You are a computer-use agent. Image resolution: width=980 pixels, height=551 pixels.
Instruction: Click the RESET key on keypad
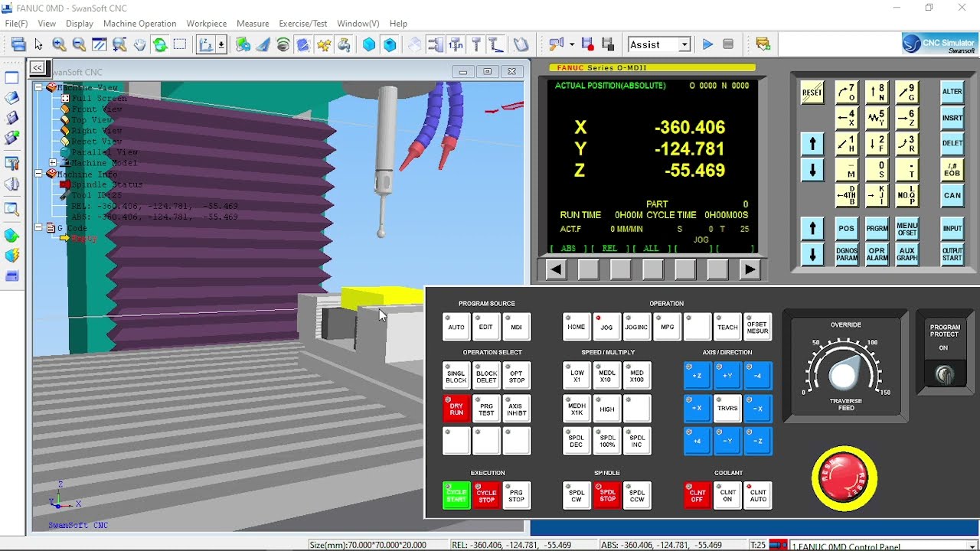812,93
